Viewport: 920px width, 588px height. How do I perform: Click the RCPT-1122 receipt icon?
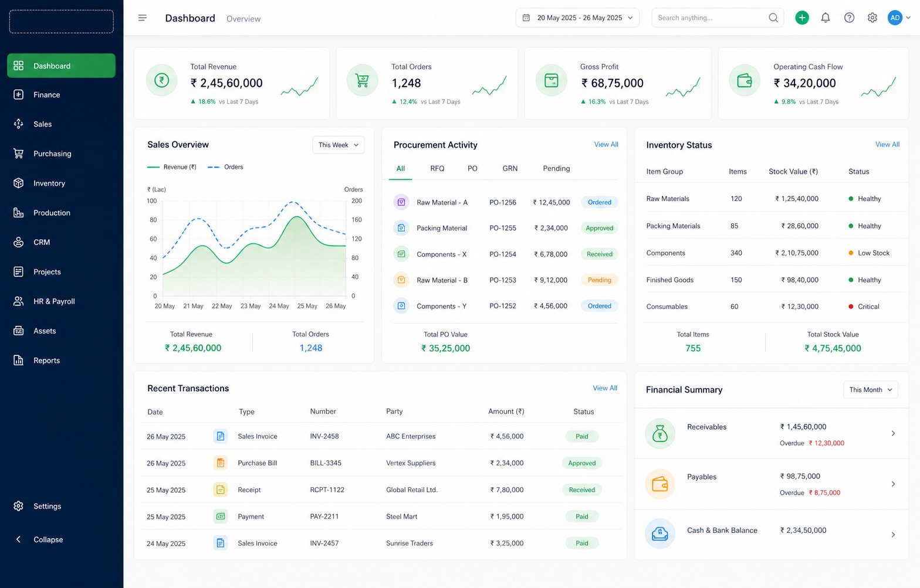[221, 490]
